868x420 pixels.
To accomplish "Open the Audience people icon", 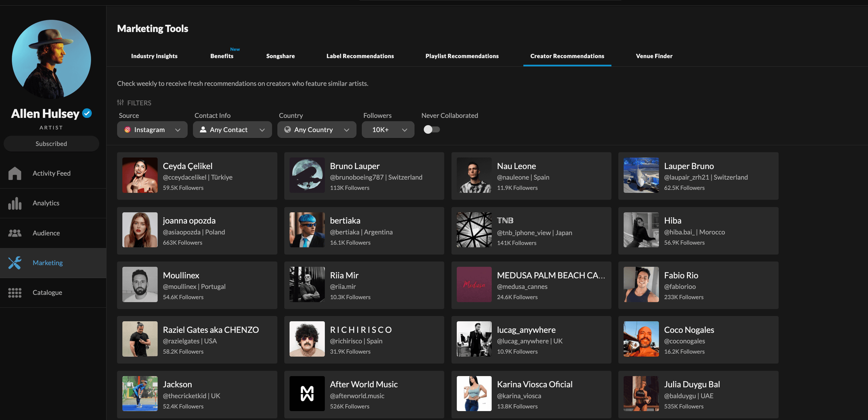I will [x=15, y=233].
